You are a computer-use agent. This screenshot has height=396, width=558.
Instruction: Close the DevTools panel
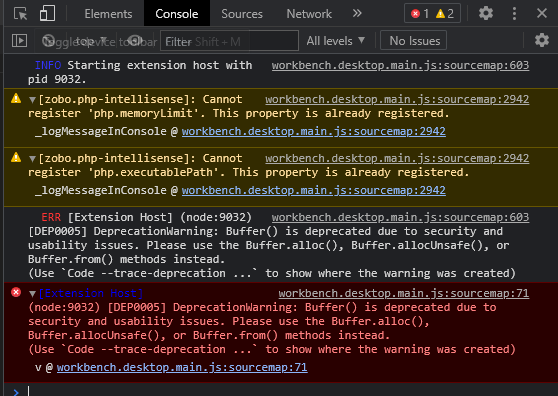point(542,14)
